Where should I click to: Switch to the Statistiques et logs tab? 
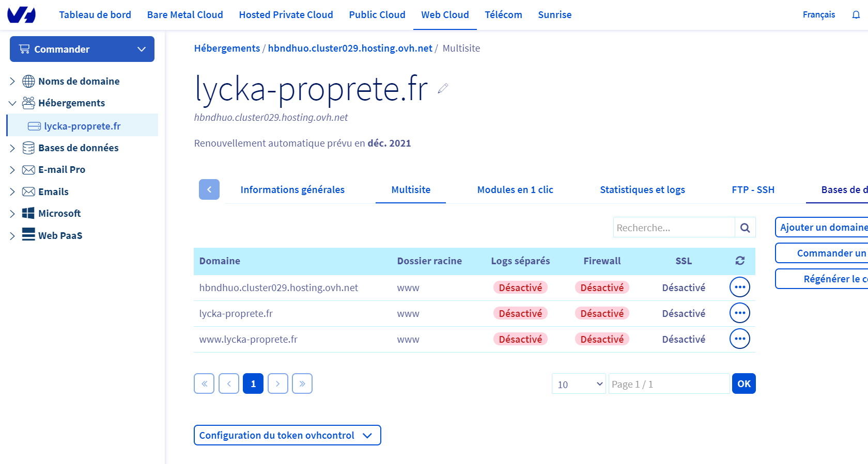(642, 190)
